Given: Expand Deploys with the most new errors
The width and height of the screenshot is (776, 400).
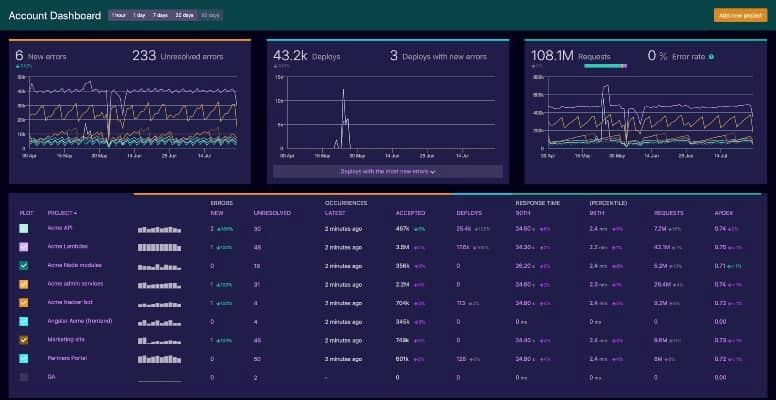Looking at the screenshot, I should [388, 172].
